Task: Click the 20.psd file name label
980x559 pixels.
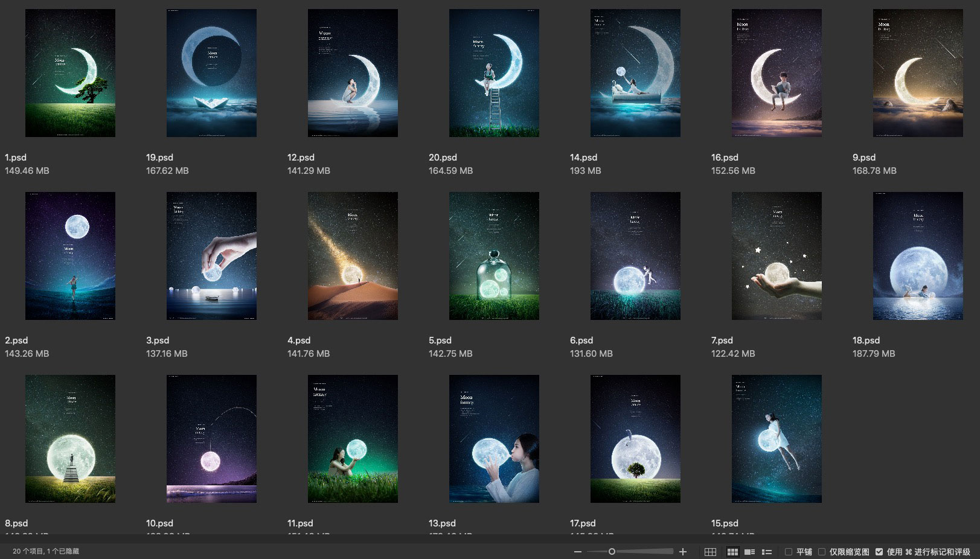Action: pos(443,158)
